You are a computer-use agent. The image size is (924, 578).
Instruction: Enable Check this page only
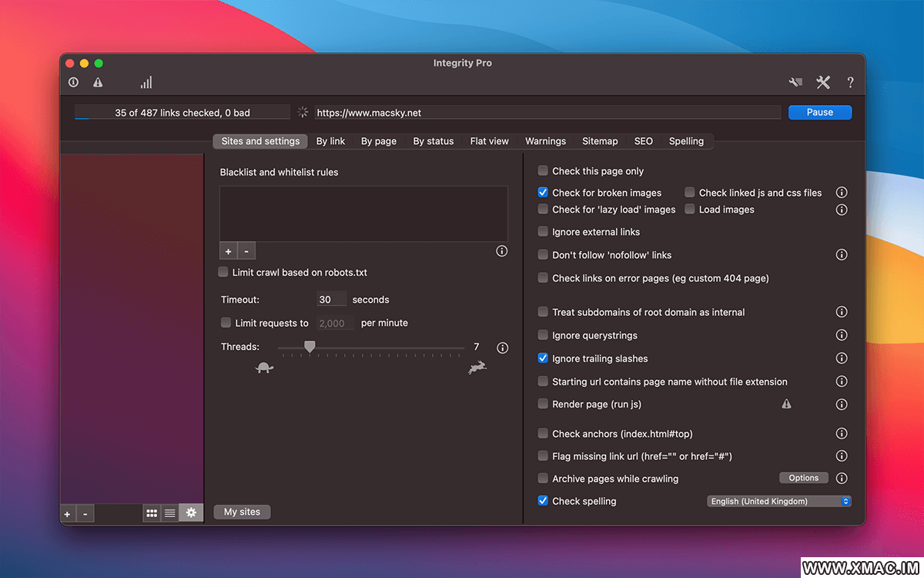544,171
